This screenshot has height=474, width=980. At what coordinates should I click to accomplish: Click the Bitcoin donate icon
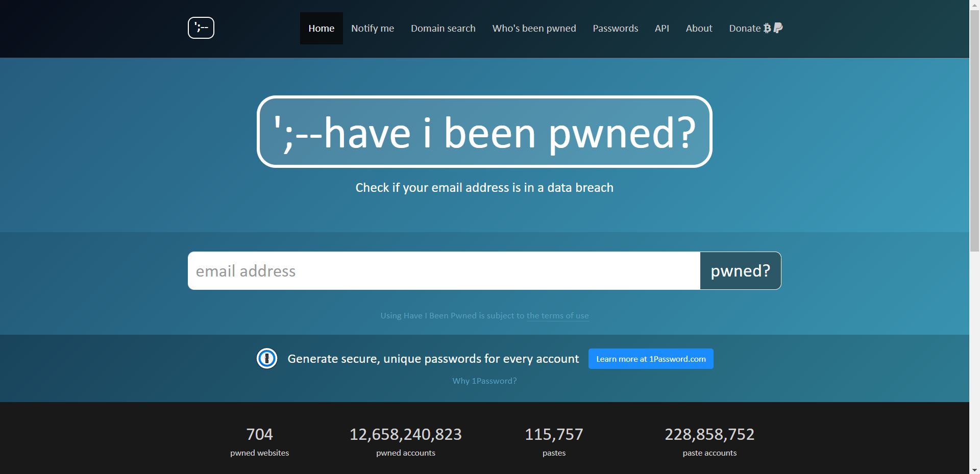(x=767, y=29)
